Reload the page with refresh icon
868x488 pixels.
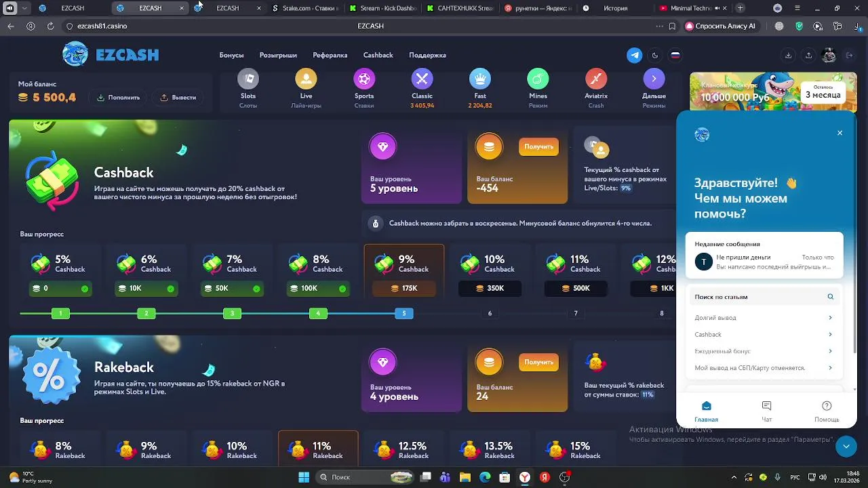click(50, 26)
